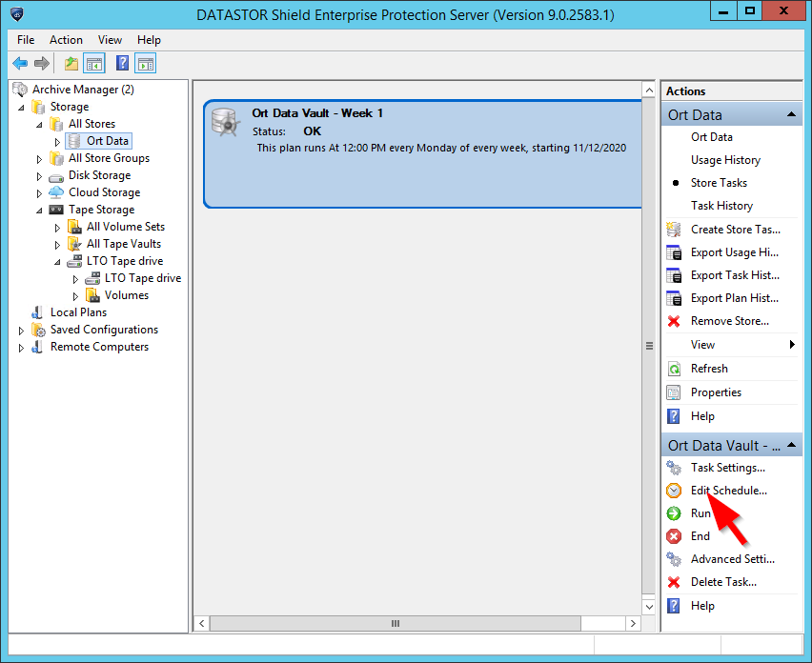The height and width of the screenshot is (663, 812).
Task: Click the Create Store Task icon
Action: (x=674, y=230)
